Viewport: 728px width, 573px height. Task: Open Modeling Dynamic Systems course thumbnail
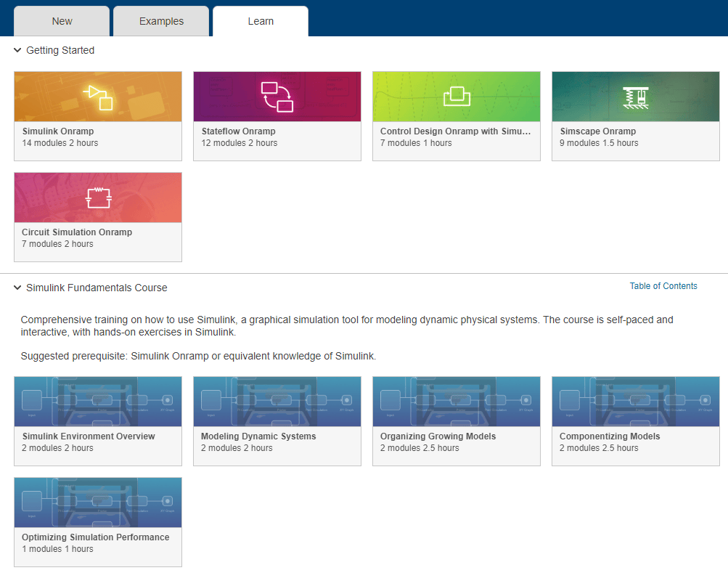click(277, 402)
